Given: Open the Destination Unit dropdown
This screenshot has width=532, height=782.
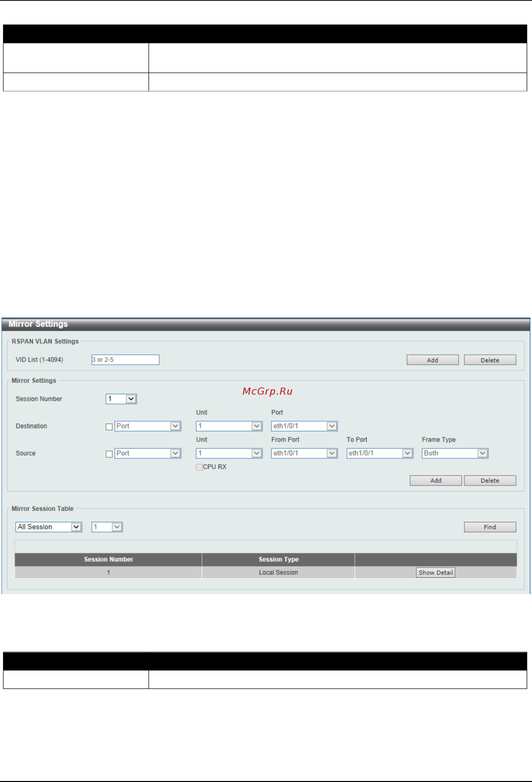Looking at the screenshot, I should coord(229,426).
